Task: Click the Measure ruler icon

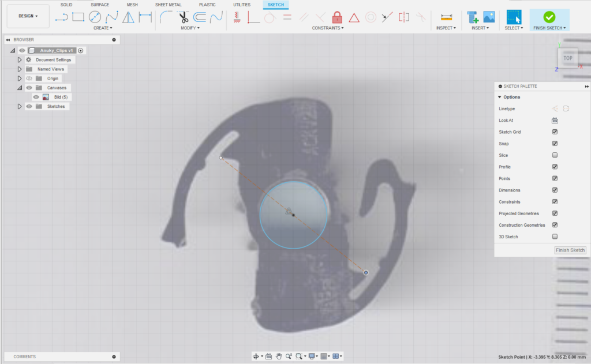Action: click(446, 17)
